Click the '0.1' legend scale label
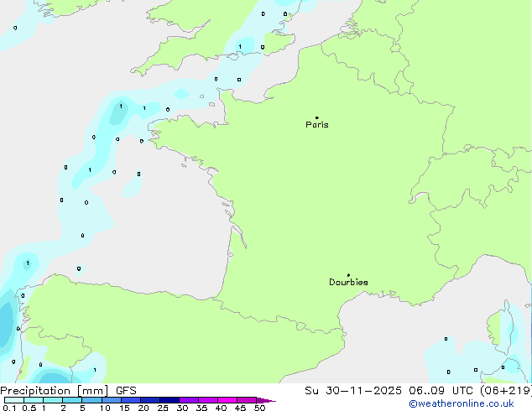 coord(9,408)
